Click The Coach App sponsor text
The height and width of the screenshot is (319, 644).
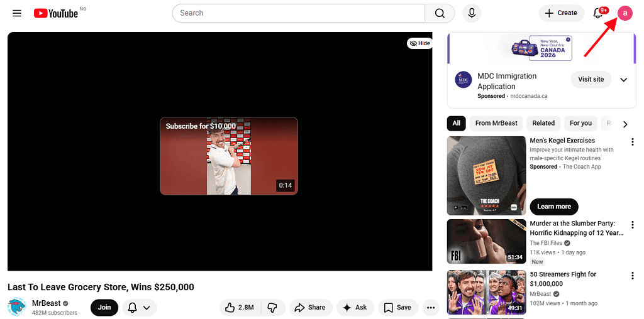pyautogui.click(x=582, y=167)
